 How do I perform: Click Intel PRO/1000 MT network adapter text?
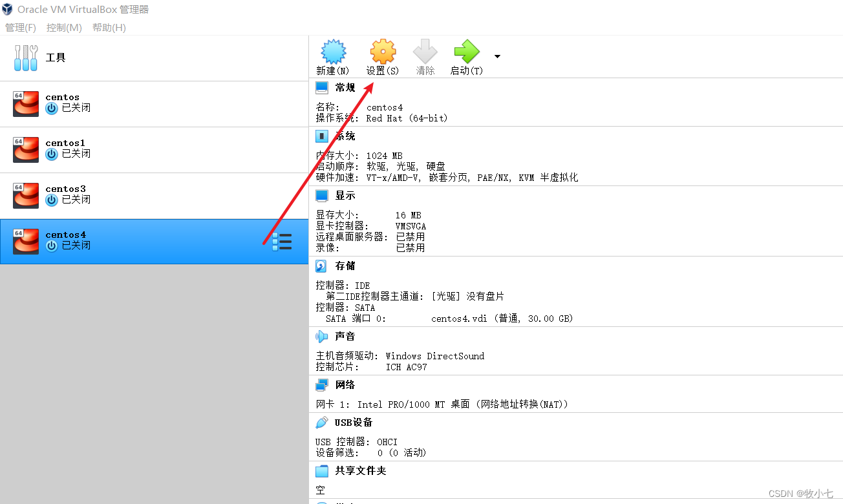click(463, 404)
